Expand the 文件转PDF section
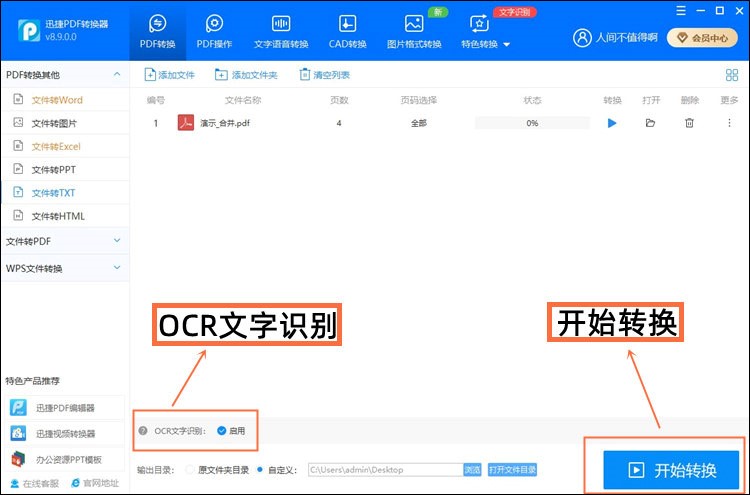 65,241
